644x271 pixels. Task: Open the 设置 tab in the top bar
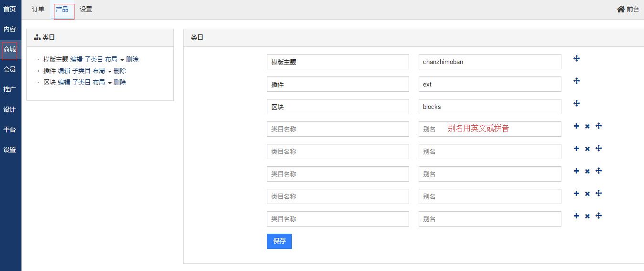point(86,9)
